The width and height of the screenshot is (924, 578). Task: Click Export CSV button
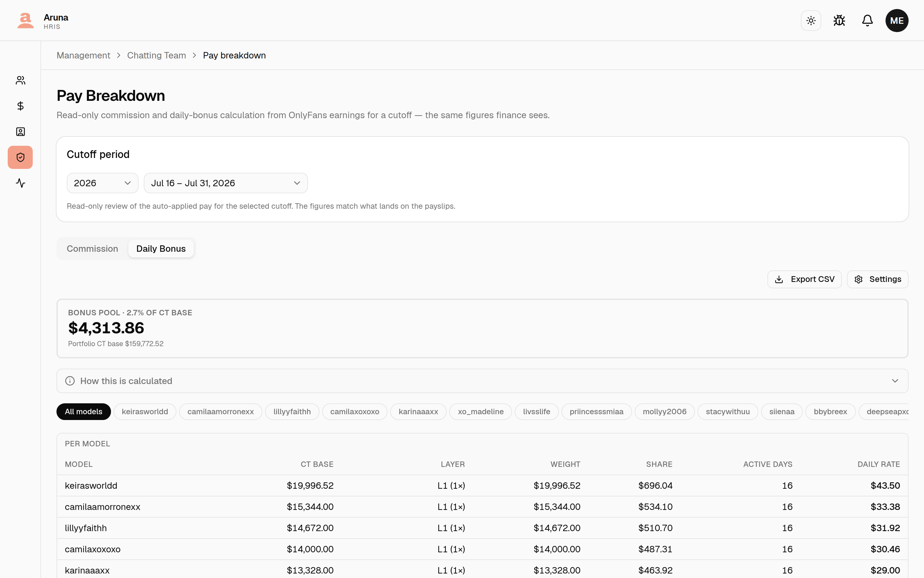[805, 279]
